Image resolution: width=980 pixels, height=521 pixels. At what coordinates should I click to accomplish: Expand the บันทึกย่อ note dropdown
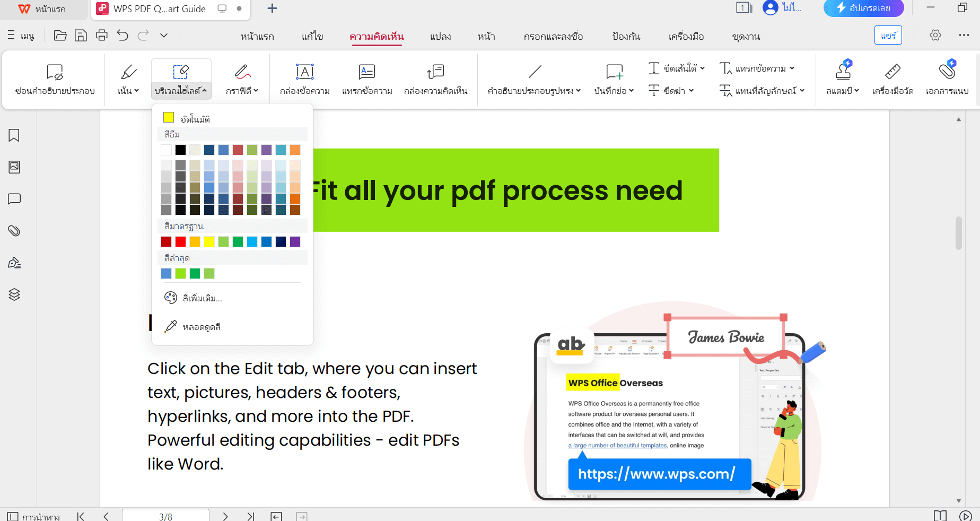point(631,91)
